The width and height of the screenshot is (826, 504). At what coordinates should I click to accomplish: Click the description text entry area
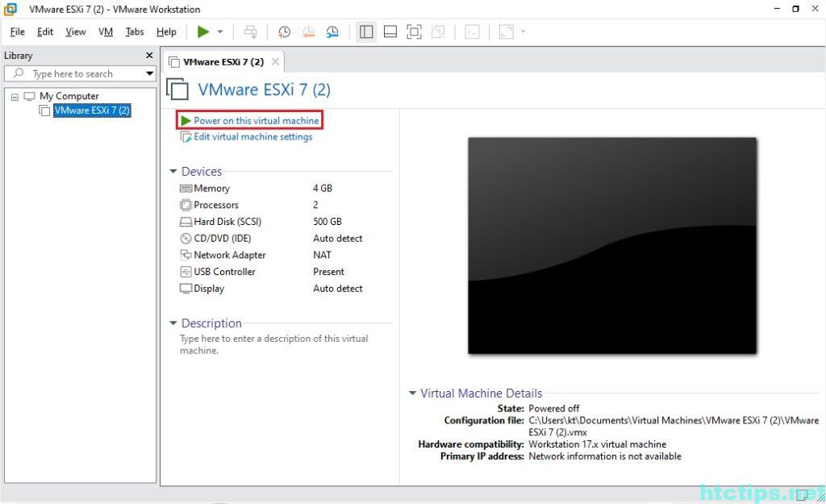coord(274,344)
